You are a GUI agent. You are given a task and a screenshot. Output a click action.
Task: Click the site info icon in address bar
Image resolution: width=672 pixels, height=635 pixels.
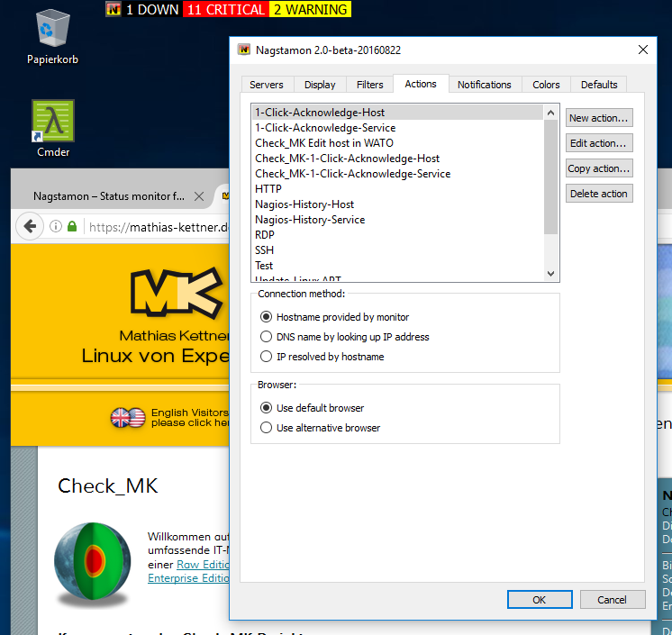pyautogui.click(x=56, y=226)
